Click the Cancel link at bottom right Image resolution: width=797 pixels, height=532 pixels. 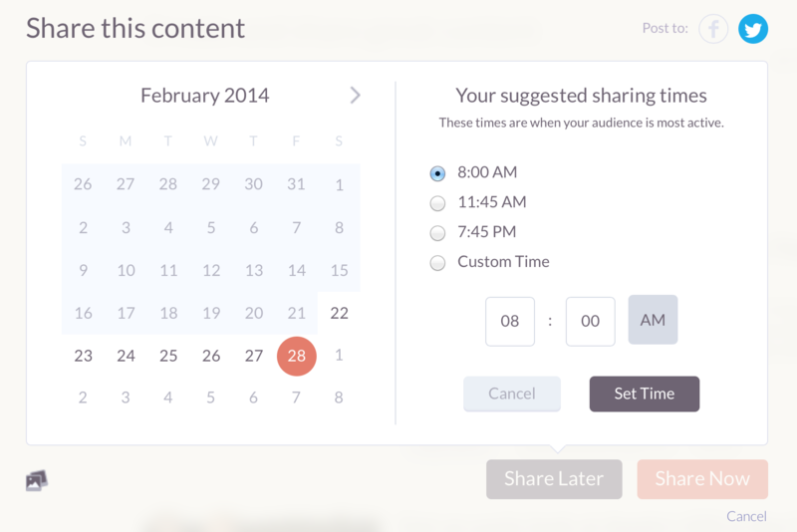tap(746, 516)
